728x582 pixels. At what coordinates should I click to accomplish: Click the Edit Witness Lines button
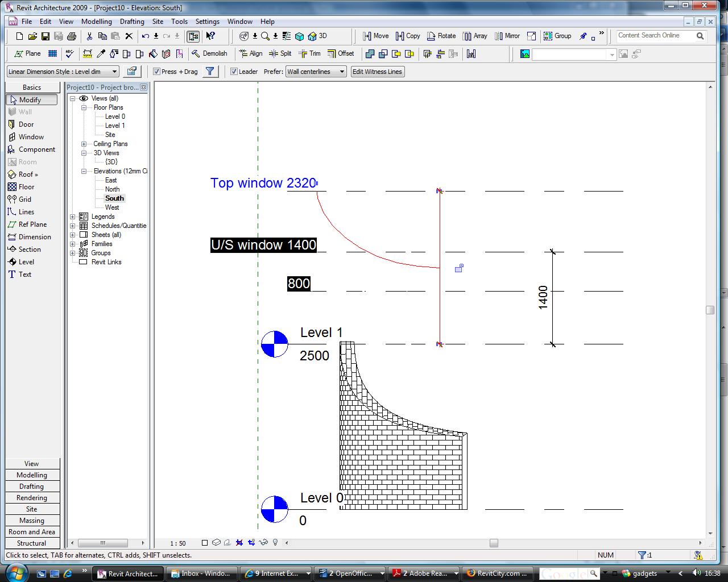tap(377, 72)
